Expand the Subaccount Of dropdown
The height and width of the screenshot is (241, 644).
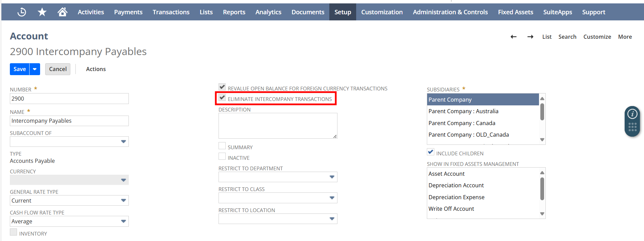point(123,141)
